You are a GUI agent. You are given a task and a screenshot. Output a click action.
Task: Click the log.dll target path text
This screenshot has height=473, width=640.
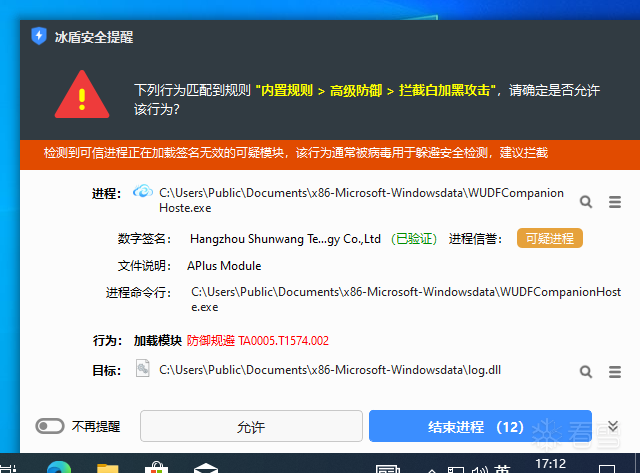(330, 370)
